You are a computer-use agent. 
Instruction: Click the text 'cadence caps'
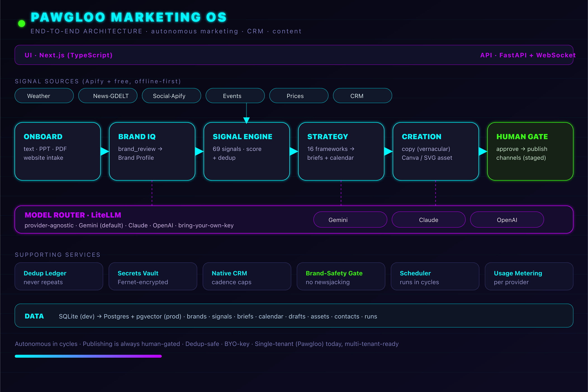coord(231,282)
